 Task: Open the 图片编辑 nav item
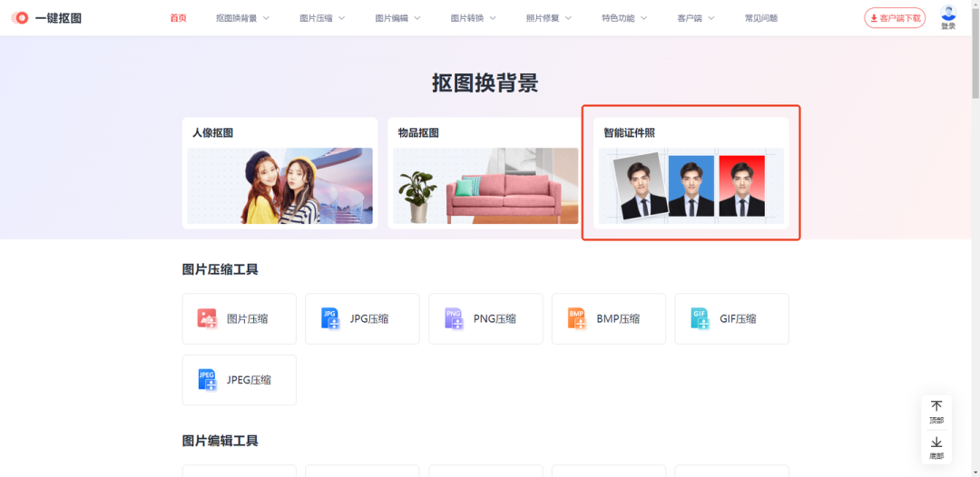click(x=391, y=18)
